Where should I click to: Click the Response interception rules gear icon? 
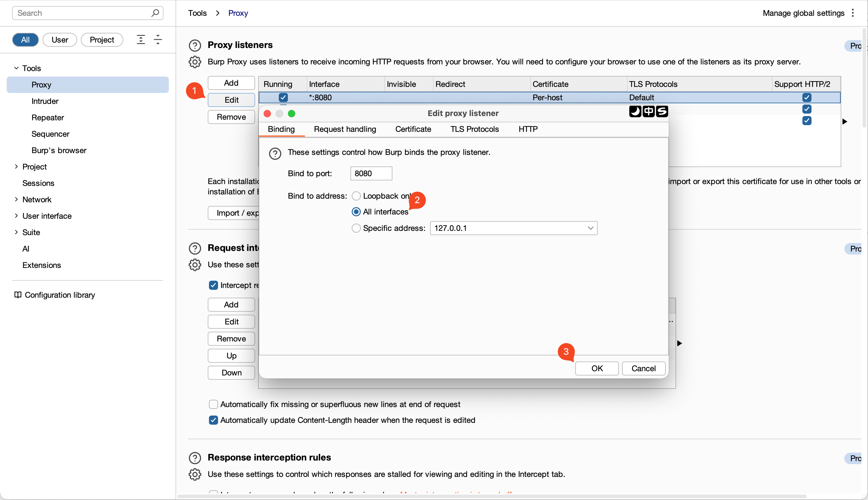[195, 474]
